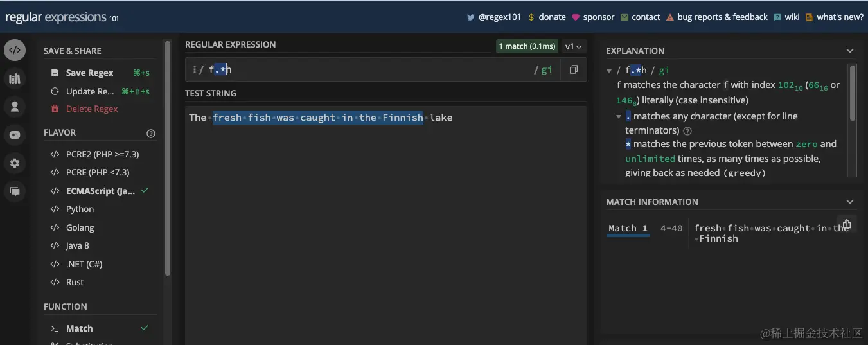The height and width of the screenshot is (345, 868).
Task: Select the Match function
Action: pyautogui.click(x=100, y=329)
